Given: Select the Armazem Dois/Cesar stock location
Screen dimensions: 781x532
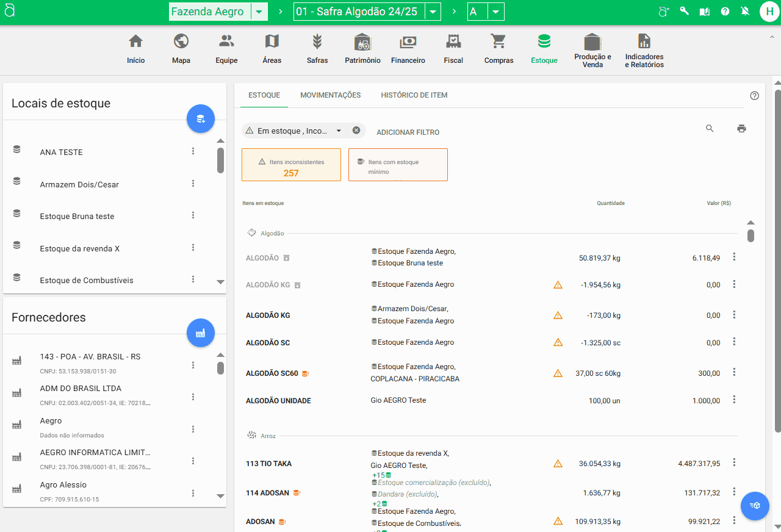Looking at the screenshot, I should coord(79,184).
